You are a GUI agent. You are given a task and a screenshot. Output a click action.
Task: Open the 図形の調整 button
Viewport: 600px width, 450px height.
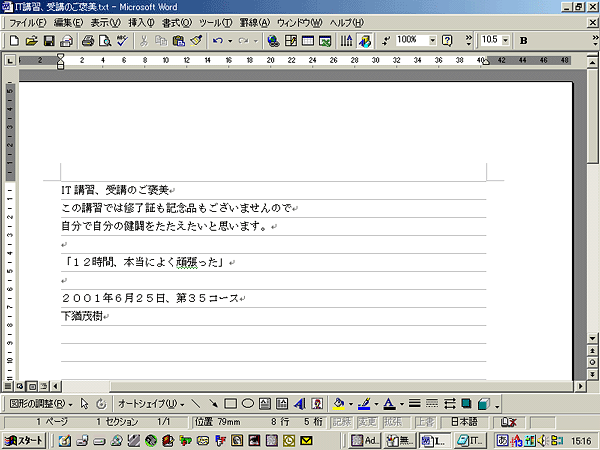click(40, 404)
